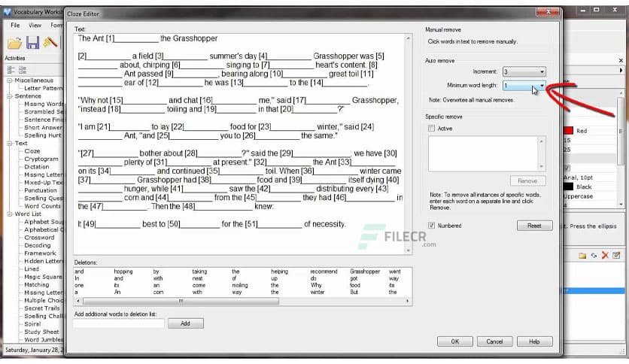Click the Red color swatch in the properties
This screenshot has height=364, width=629.
coord(568,131)
